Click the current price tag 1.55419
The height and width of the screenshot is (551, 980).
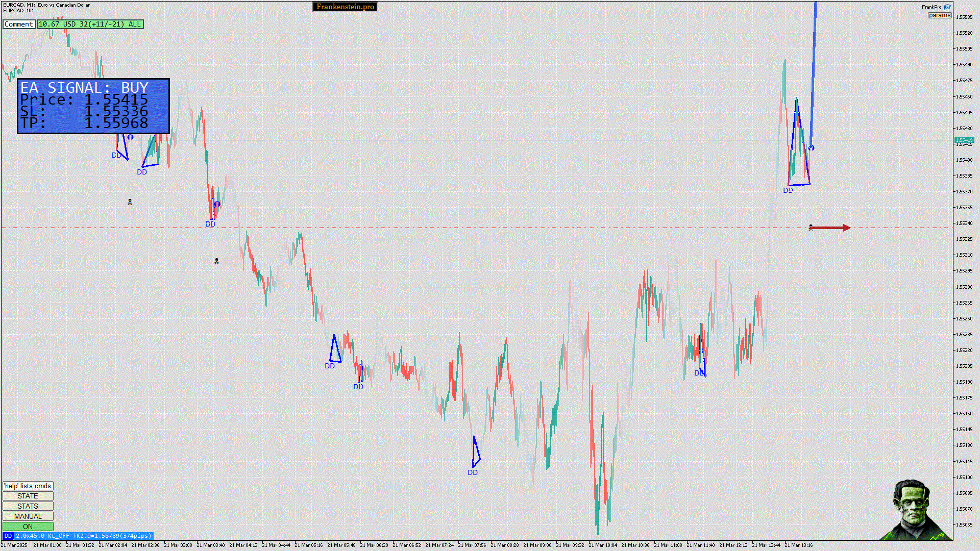tap(964, 140)
